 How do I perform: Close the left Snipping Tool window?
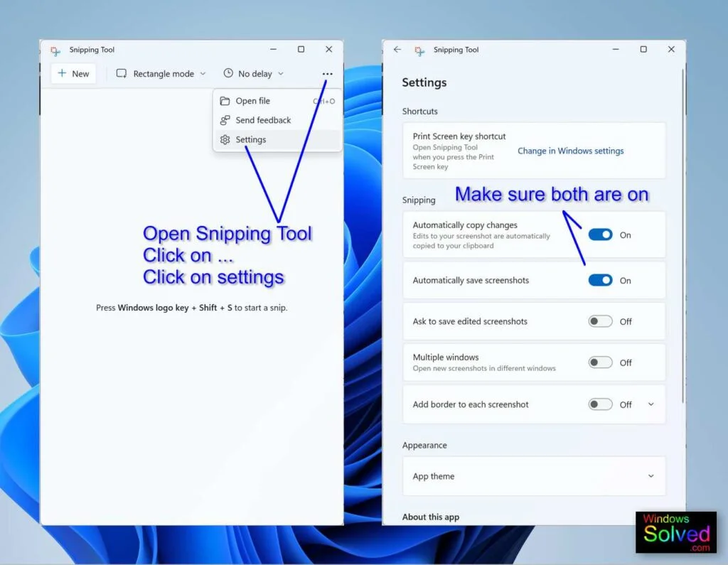pyautogui.click(x=328, y=49)
